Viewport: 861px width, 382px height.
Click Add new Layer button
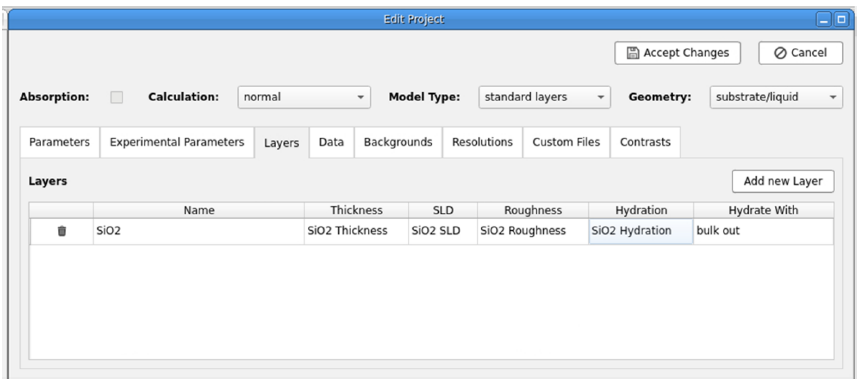(783, 181)
